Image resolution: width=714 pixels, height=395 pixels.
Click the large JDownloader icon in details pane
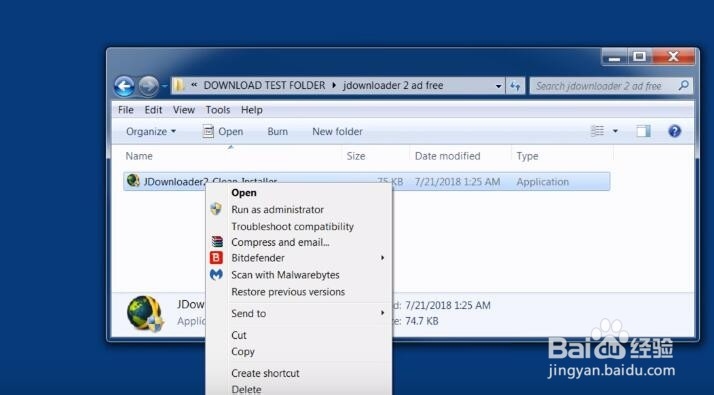[145, 313]
